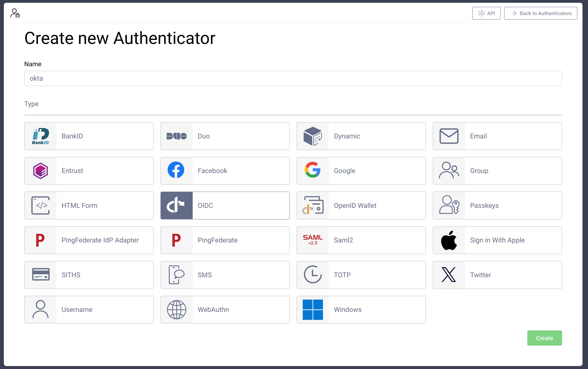Select the Duo authenticator type
The width and height of the screenshot is (588, 369).
click(x=225, y=136)
